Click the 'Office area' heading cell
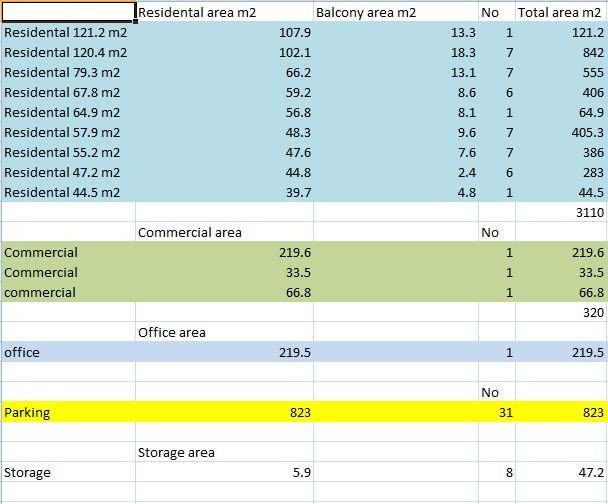The height and width of the screenshot is (504, 608). pos(225,332)
